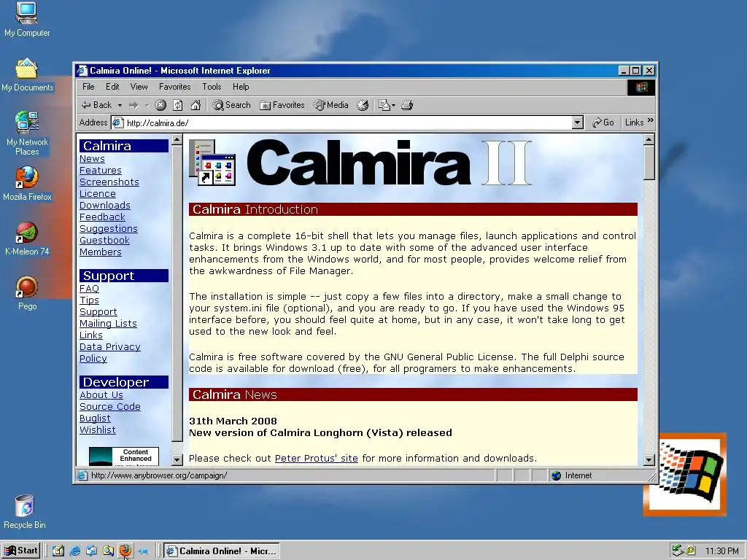
Task: Launch K-Meleon 74 desktop shortcut
Action: tap(27, 239)
